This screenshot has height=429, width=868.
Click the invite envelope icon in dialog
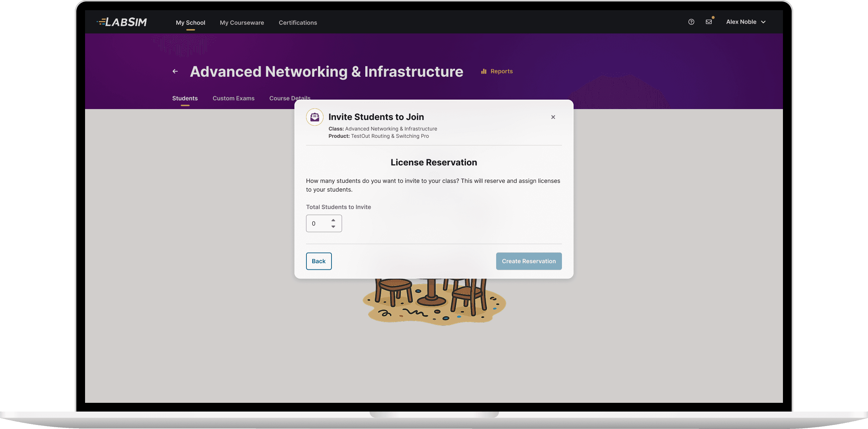tap(315, 117)
